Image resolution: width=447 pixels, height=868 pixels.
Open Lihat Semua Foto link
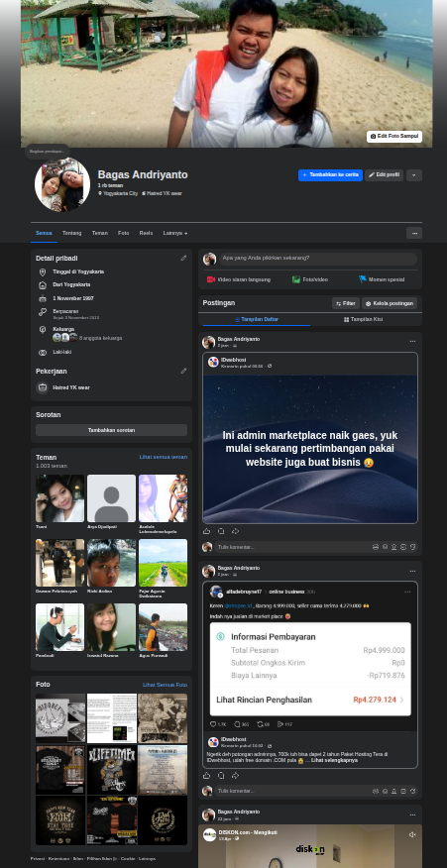(x=166, y=685)
